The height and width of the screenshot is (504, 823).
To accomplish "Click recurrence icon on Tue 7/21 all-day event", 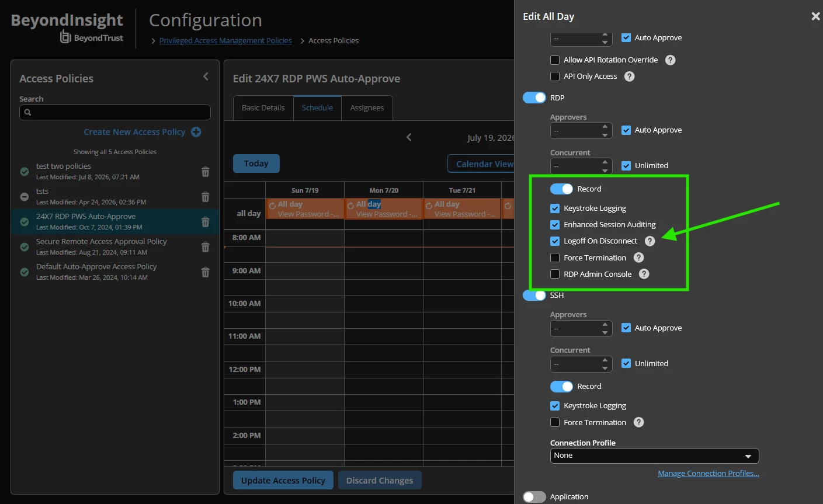I will click(429, 206).
